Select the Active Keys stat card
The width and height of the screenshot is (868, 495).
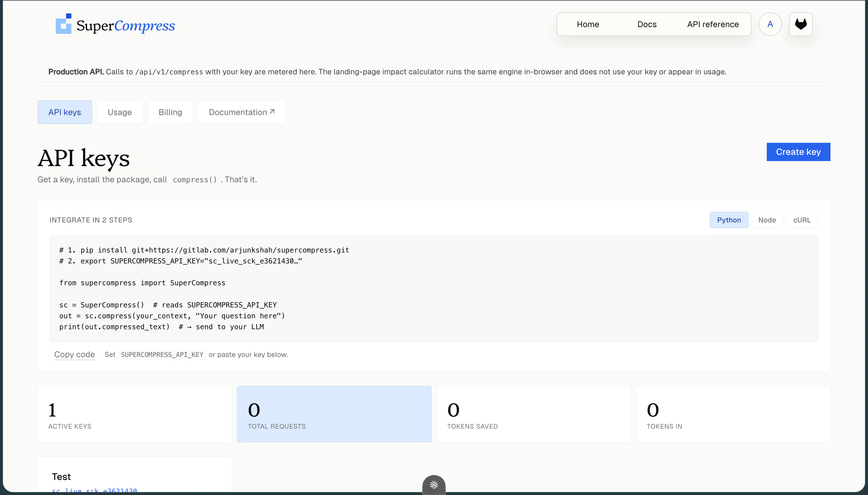point(135,414)
